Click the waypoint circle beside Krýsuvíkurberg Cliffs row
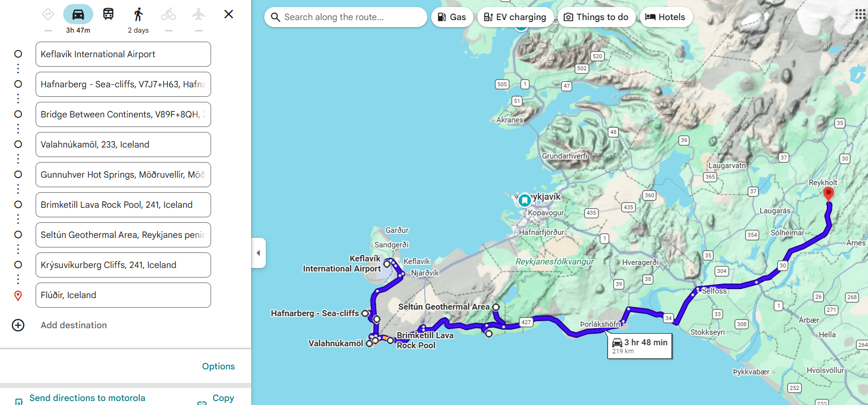 18,264
